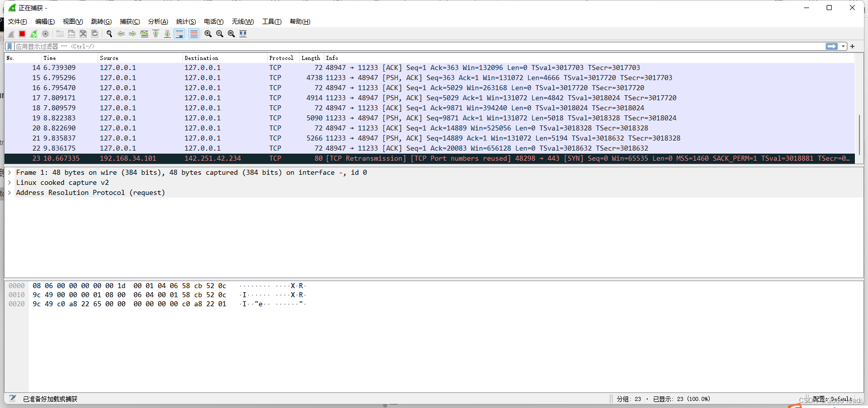Click the display filter bookmark icon
Viewport: 868px width, 408px height.
tap(9, 46)
